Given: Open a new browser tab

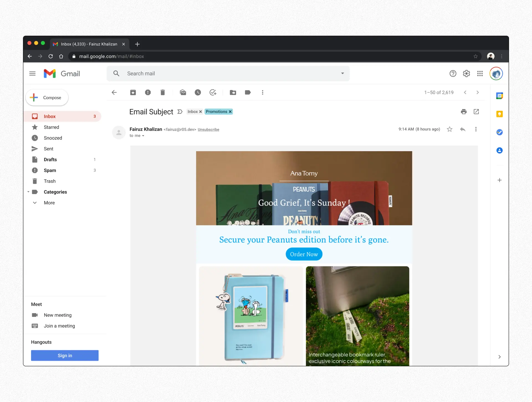Looking at the screenshot, I should [137, 44].
